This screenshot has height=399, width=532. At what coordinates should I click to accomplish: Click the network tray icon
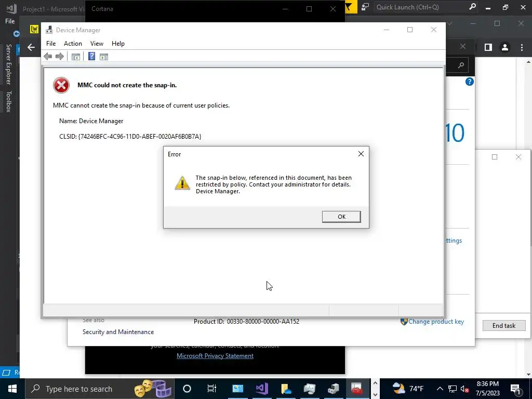(453, 389)
